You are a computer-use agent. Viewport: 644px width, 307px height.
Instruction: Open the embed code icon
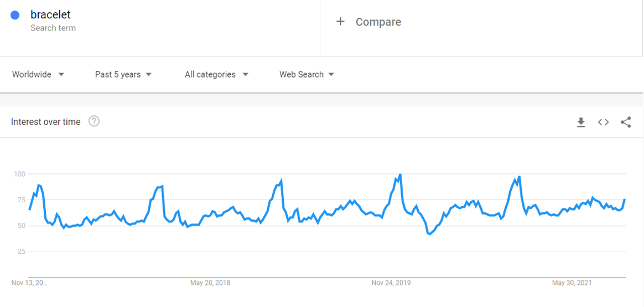[x=603, y=122]
